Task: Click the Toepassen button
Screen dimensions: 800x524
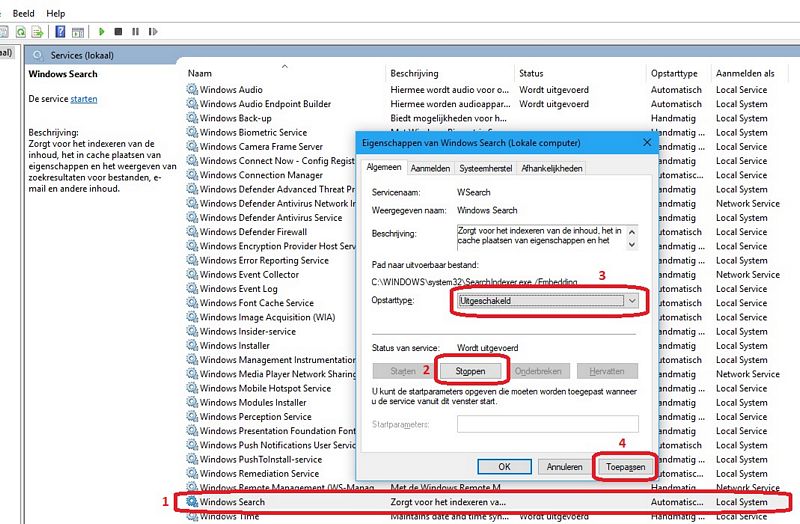Action: coord(626,467)
